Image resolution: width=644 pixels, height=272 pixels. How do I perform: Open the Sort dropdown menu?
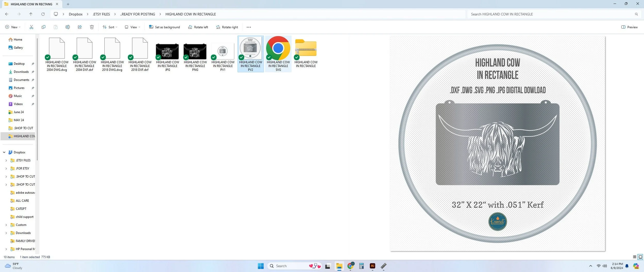pyautogui.click(x=110, y=27)
